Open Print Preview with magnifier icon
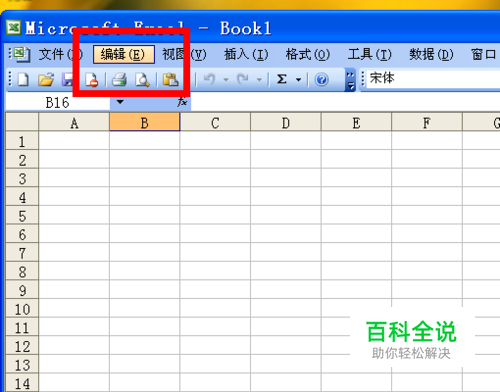This screenshot has width=500, height=392. coord(142,80)
